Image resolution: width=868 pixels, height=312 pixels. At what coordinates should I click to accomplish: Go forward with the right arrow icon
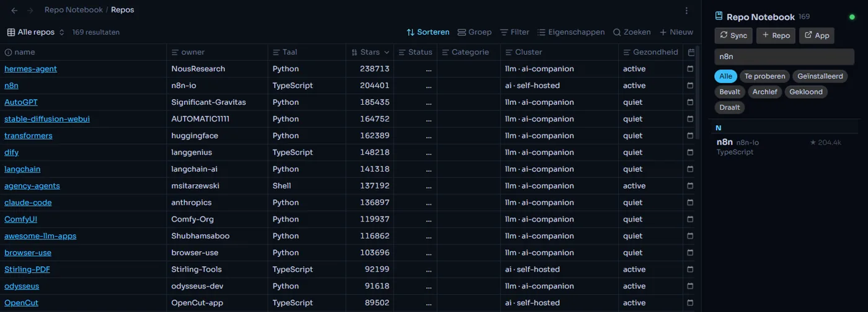30,11
